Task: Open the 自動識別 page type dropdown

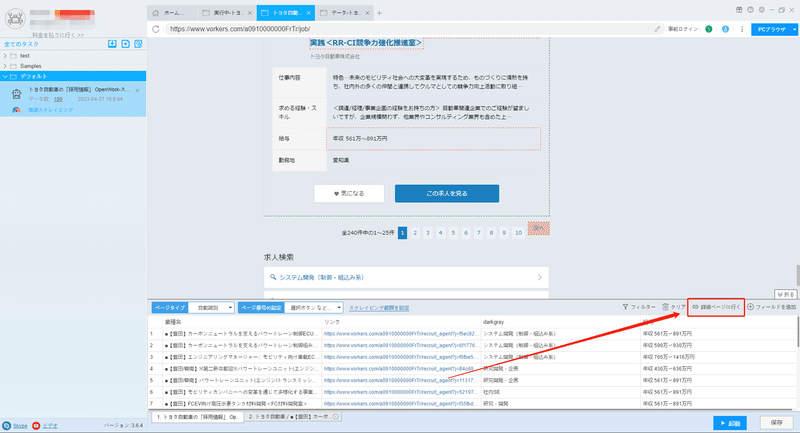Action: tap(211, 308)
